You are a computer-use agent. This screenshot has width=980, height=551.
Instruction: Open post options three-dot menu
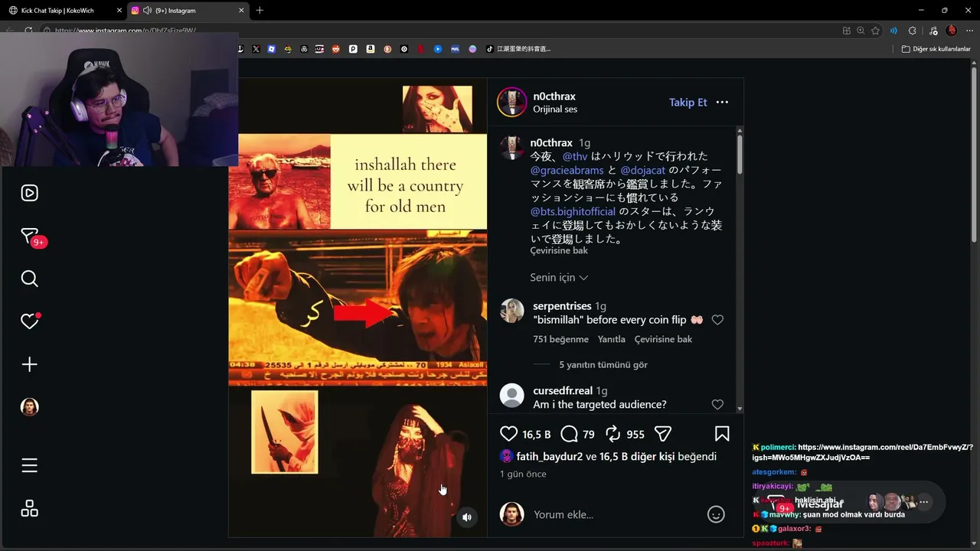coord(722,102)
